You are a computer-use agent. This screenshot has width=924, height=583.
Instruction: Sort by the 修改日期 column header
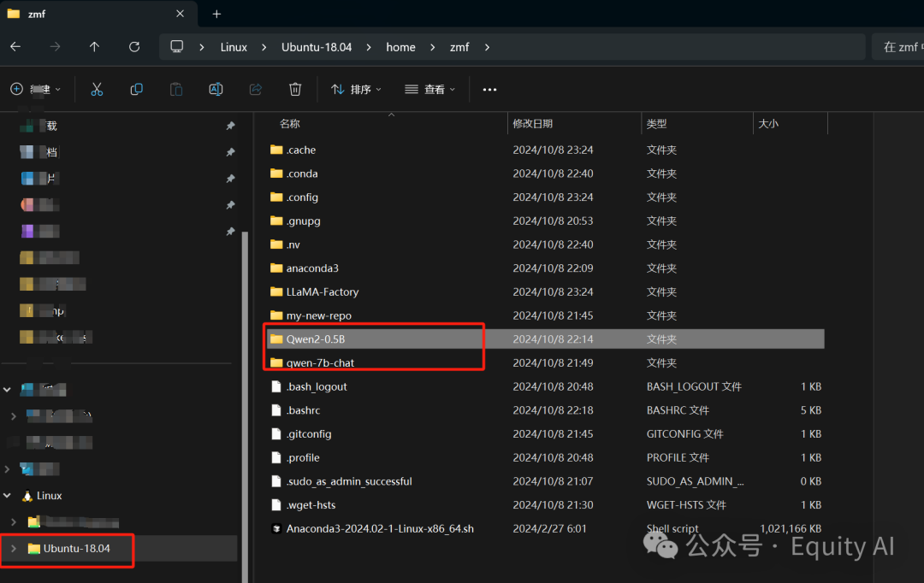(532, 124)
